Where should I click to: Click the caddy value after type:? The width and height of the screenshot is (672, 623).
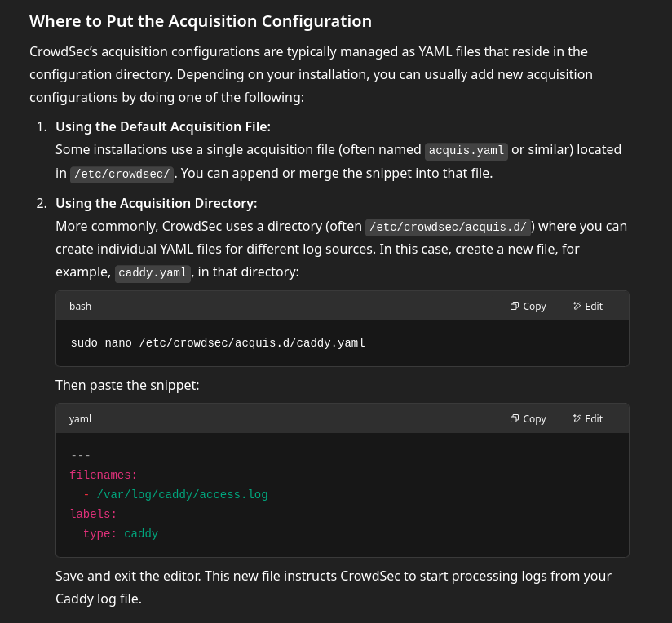[141, 533]
